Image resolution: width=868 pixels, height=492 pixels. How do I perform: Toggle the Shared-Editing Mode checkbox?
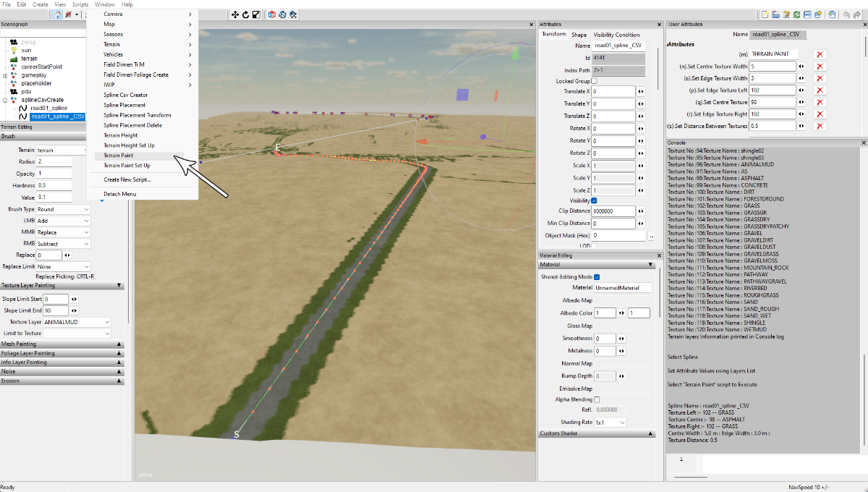597,277
